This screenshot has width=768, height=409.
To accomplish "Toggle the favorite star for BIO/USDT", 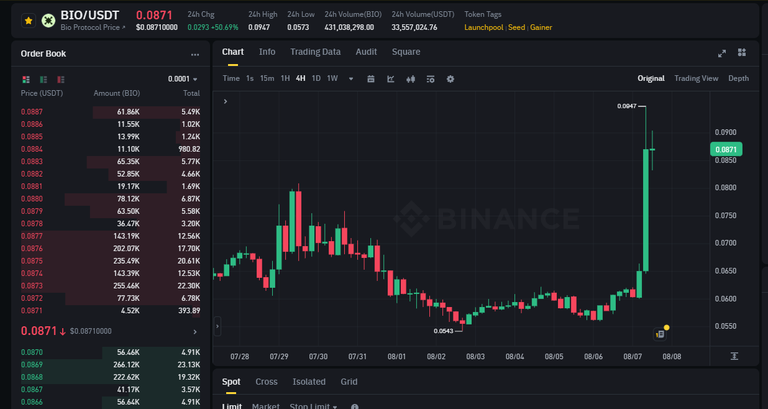I will pos(28,21).
